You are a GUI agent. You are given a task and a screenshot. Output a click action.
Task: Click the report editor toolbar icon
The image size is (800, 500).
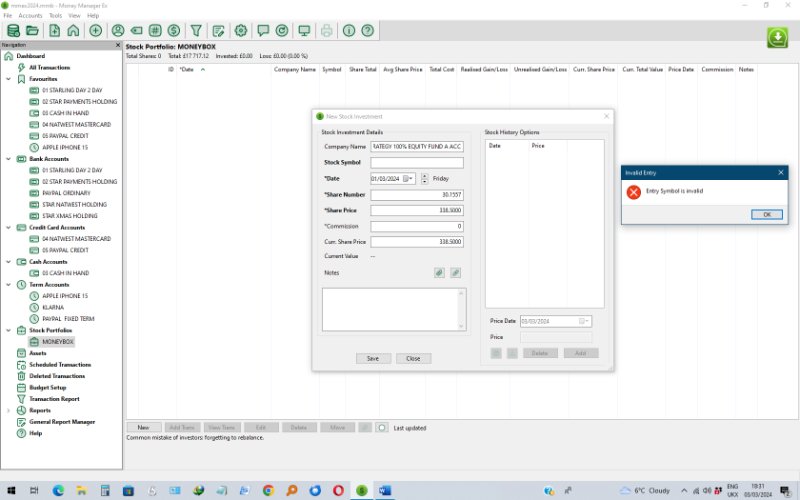coord(218,31)
